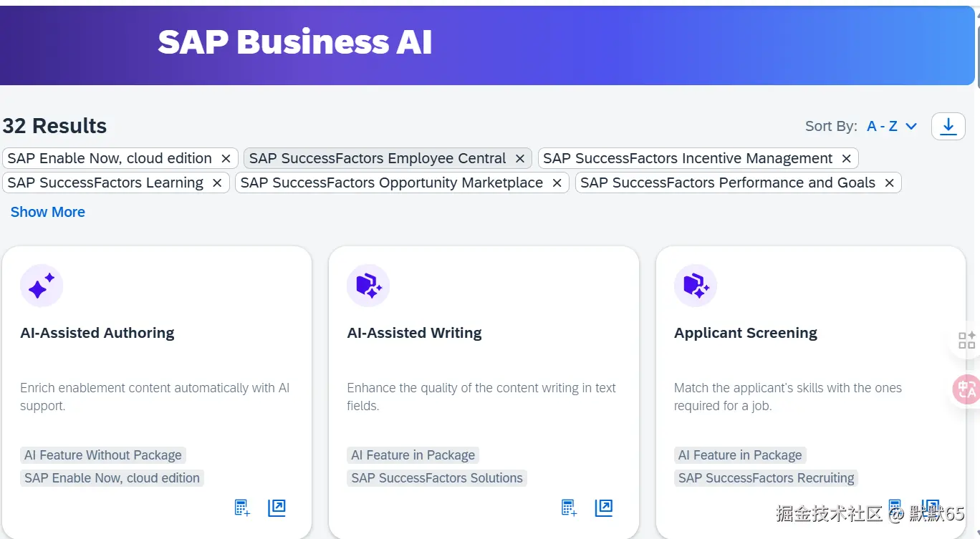
Task: Open the AI-Assisted Authoring card title
Action: coord(97,333)
